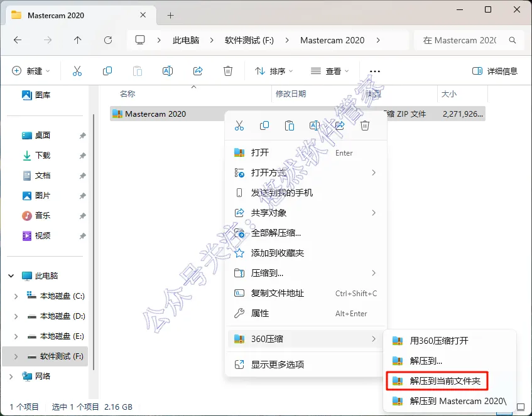The width and height of the screenshot is (532, 416).
Task: Click the toolbar Copy icon
Action: point(107,71)
